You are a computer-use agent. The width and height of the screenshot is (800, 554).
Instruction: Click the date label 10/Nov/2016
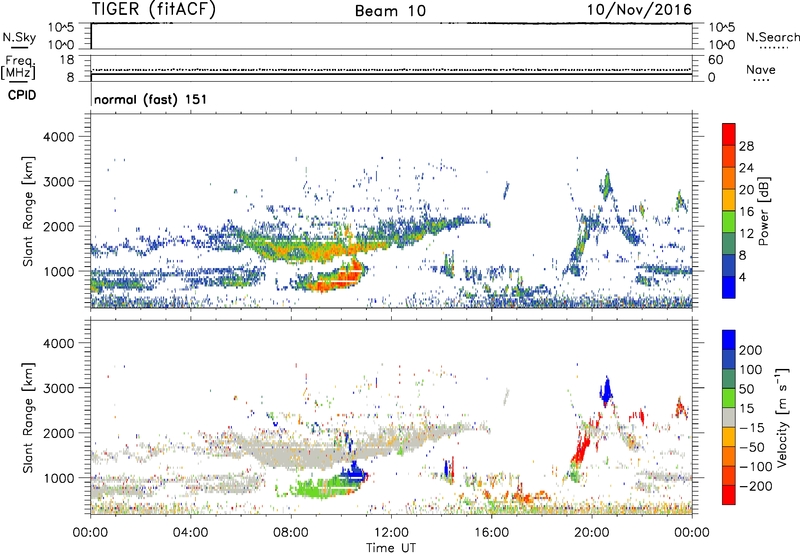click(639, 10)
